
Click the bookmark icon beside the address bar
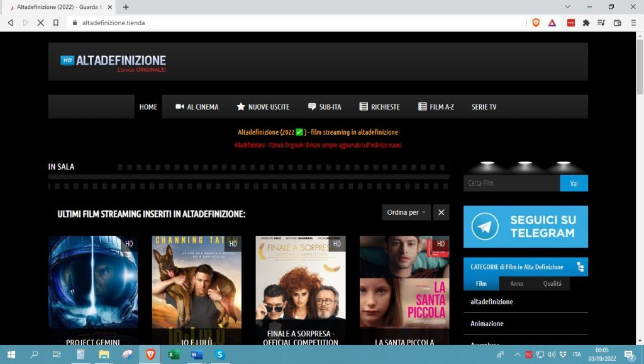(x=56, y=23)
